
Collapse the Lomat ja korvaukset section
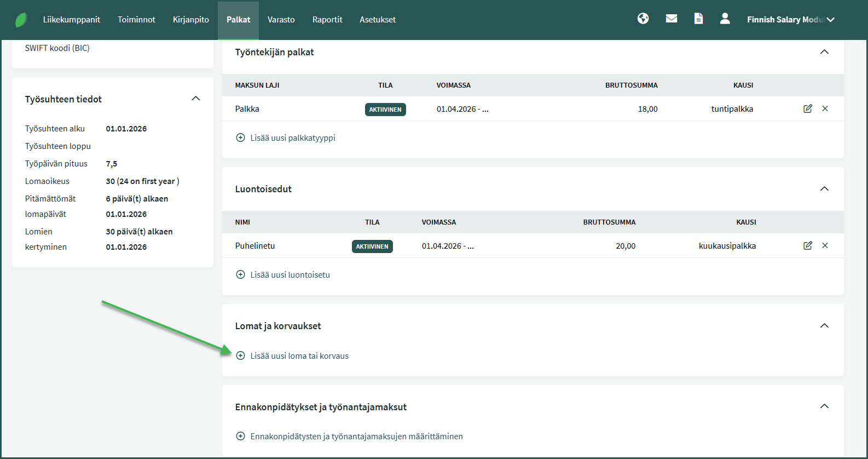(824, 326)
